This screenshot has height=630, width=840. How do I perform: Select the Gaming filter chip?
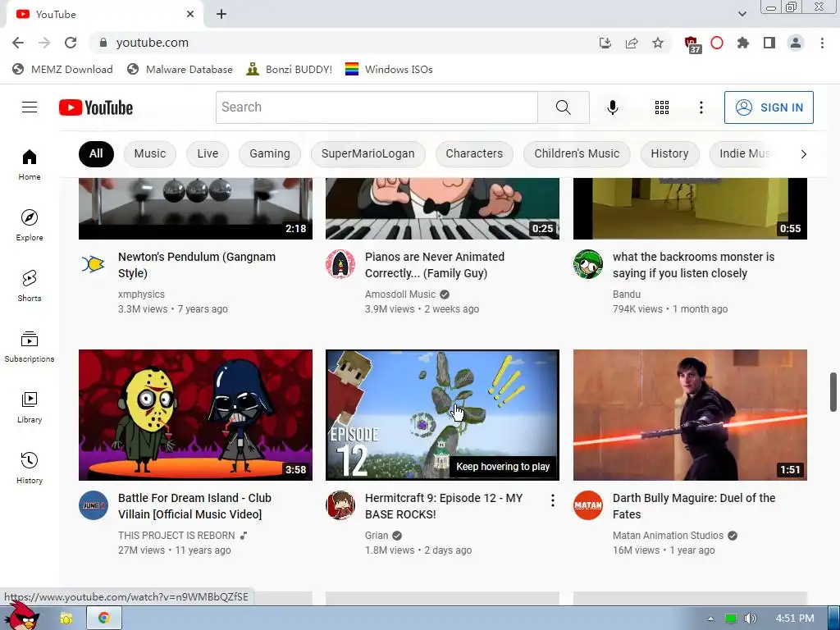coord(269,153)
